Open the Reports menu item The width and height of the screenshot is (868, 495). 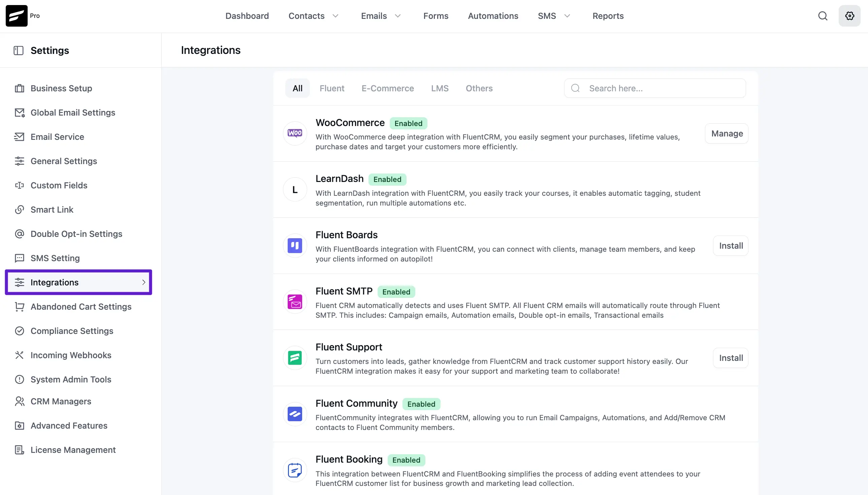click(x=608, y=16)
